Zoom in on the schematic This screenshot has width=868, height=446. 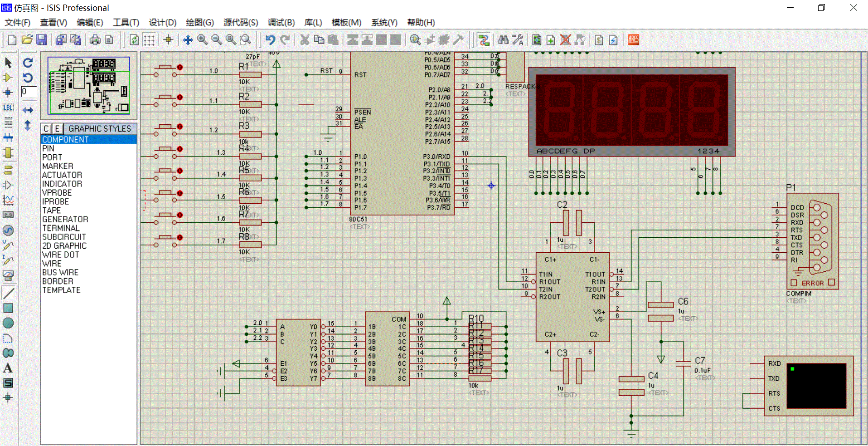click(x=202, y=40)
